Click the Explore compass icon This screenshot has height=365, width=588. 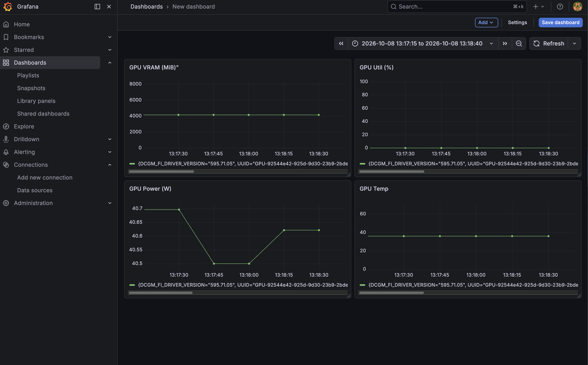pyautogui.click(x=6, y=126)
